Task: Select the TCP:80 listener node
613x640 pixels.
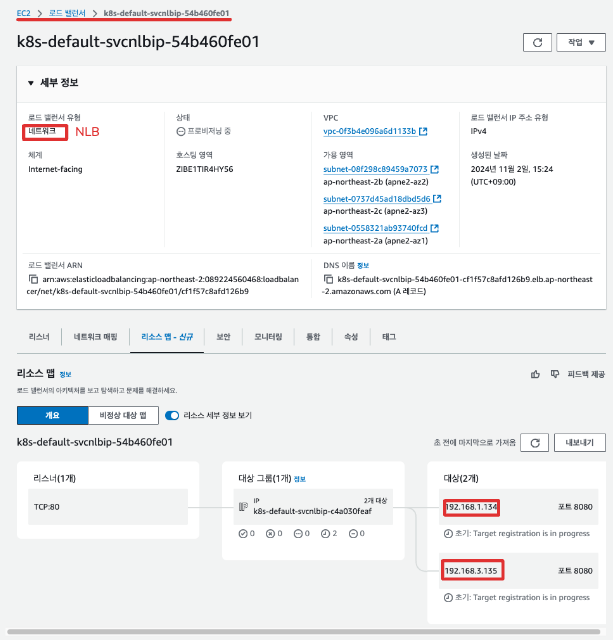Action: pos(108,507)
